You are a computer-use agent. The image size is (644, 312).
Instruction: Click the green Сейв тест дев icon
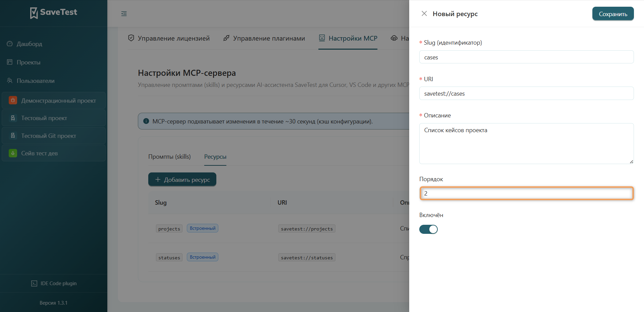[x=13, y=153]
